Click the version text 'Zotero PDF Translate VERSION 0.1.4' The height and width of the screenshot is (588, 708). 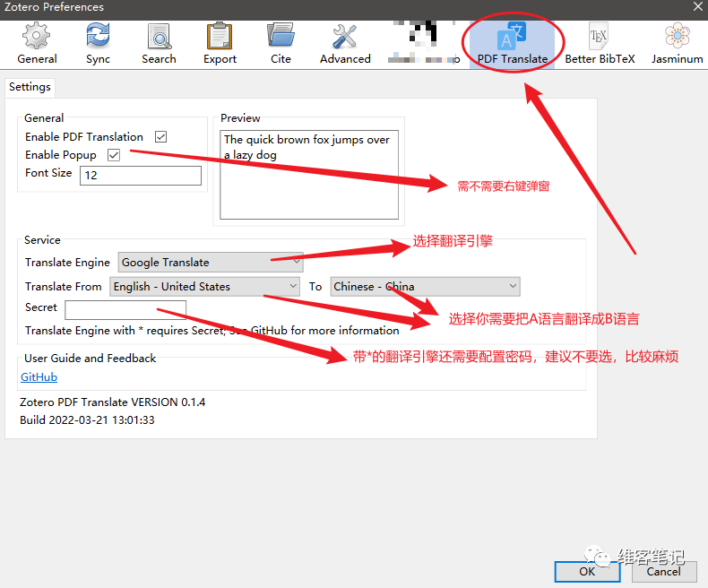pos(112,402)
